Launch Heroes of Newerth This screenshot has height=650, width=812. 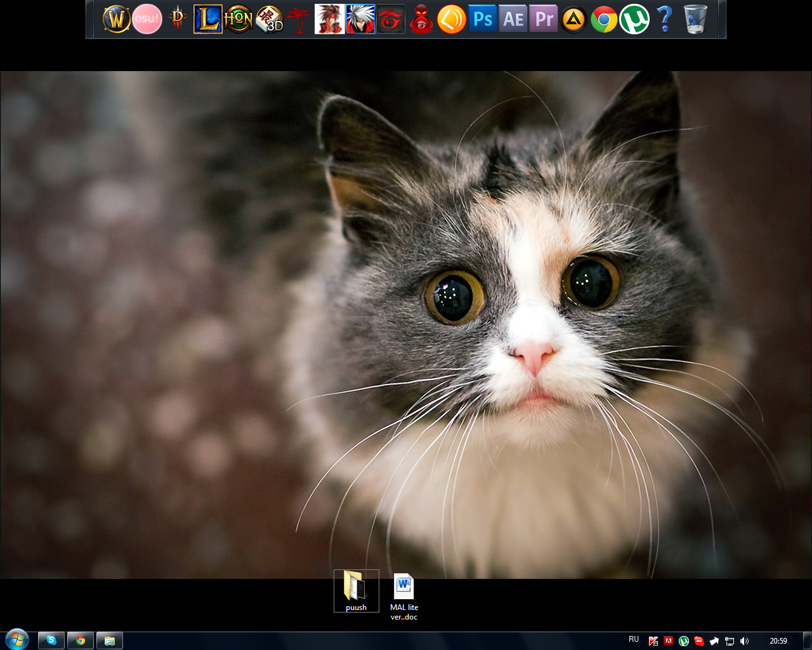tap(239, 19)
